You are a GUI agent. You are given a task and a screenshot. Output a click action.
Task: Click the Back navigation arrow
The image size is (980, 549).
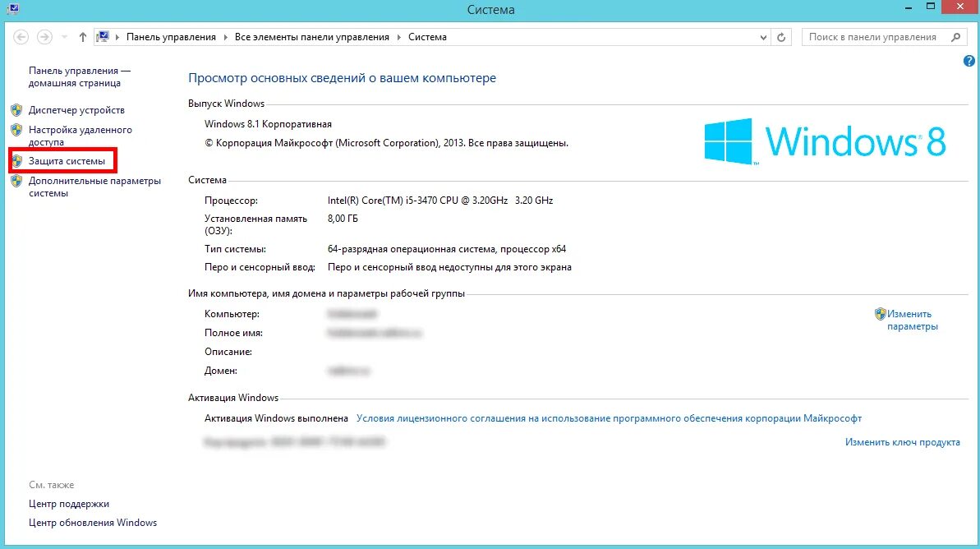(21, 37)
